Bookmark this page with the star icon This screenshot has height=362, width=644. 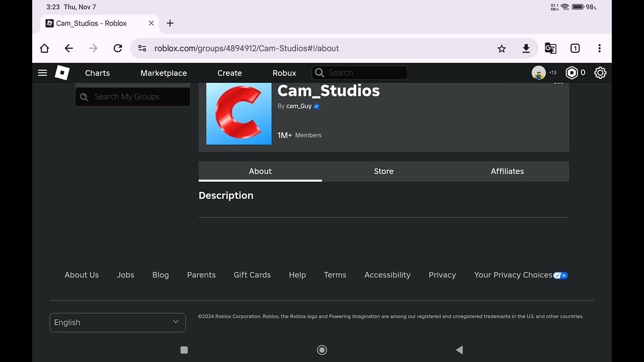point(502,48)
